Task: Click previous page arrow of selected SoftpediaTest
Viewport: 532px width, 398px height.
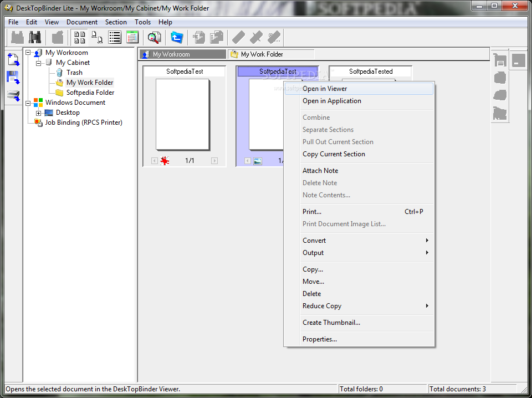Action: pos(248,161)
